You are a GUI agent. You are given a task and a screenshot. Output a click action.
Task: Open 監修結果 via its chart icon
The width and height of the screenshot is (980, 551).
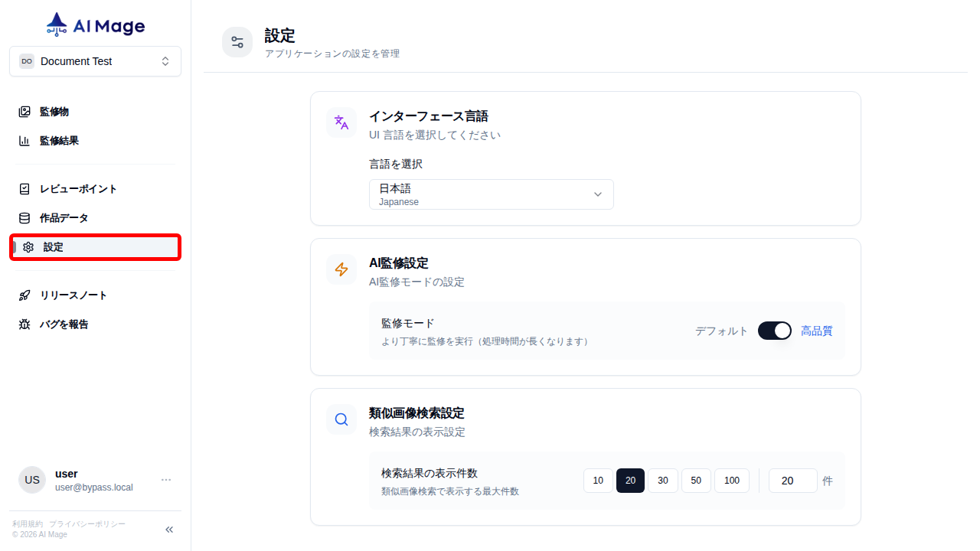coord(25,140)
